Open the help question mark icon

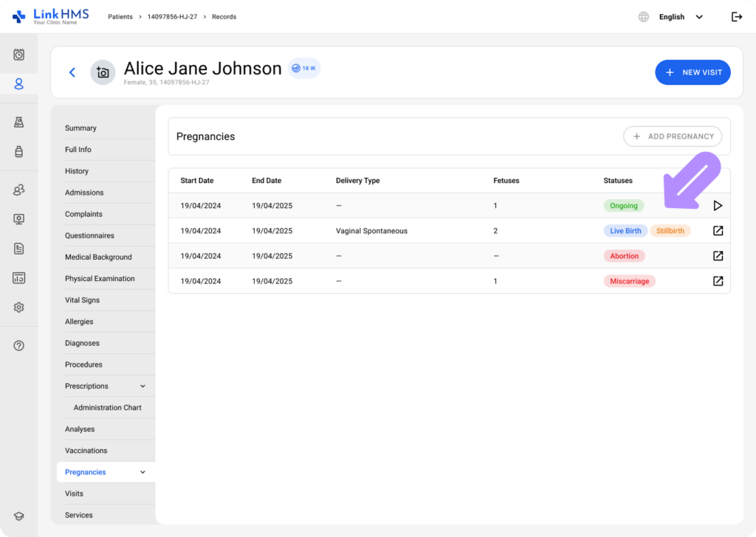(18, 344)
